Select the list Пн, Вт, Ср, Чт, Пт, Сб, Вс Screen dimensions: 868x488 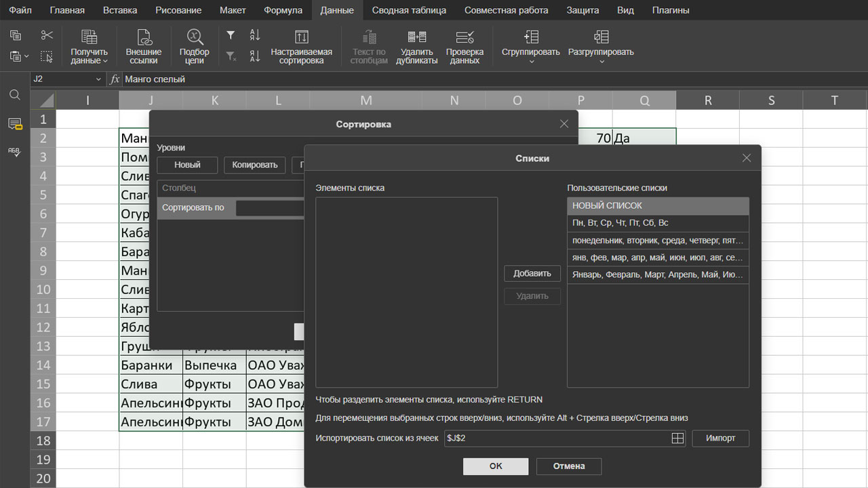coord(658,223)
